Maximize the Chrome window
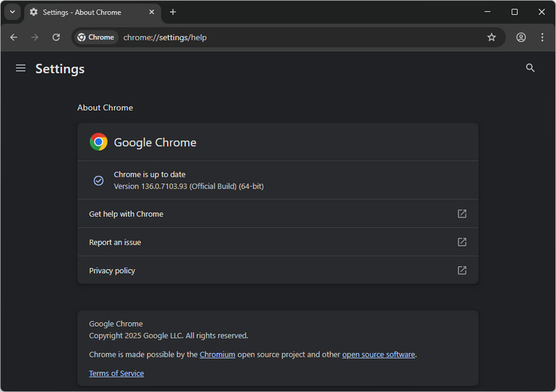The height and width of the screenshot is (392, 556). tap(514, 12)
